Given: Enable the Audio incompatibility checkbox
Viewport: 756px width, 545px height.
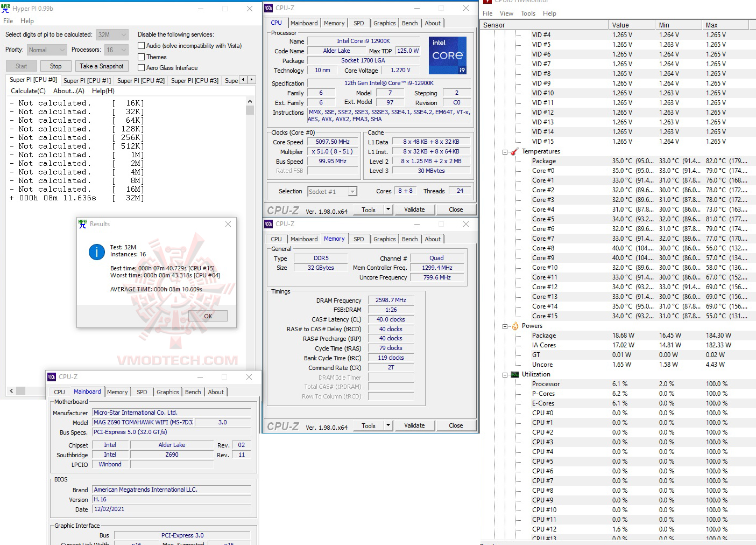Looking at the screenshot, I should pos(142,46).
